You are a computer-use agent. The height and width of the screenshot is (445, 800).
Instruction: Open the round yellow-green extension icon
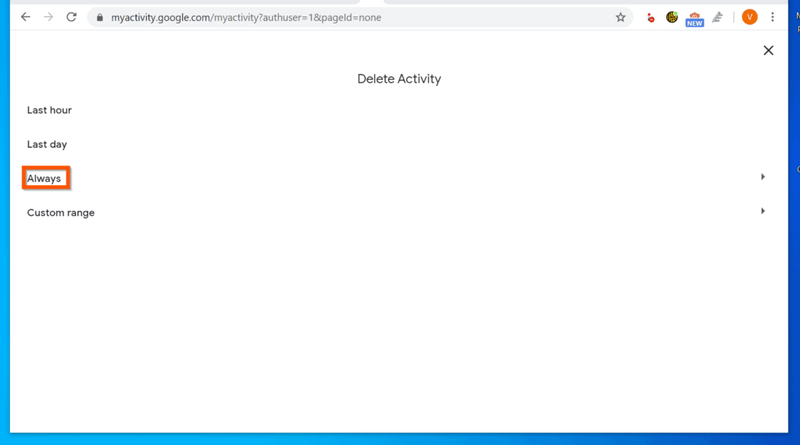pyautogui.click(x=672, y=17)
